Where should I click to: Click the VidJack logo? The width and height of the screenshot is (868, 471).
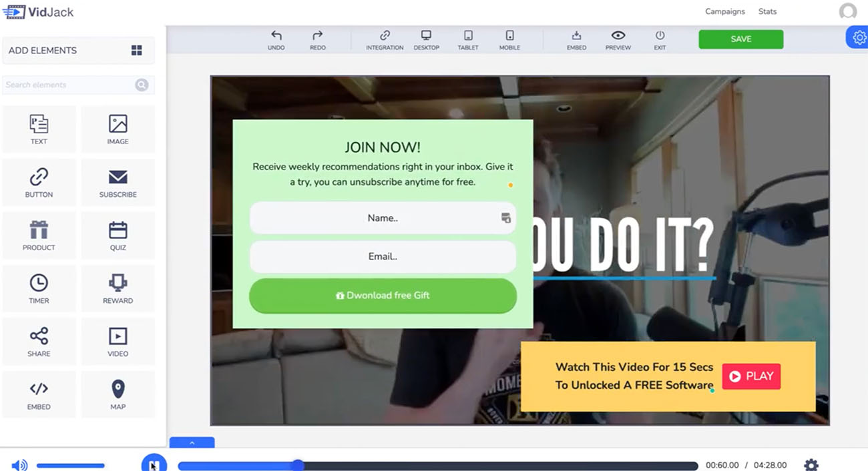[x=38, y=11]
